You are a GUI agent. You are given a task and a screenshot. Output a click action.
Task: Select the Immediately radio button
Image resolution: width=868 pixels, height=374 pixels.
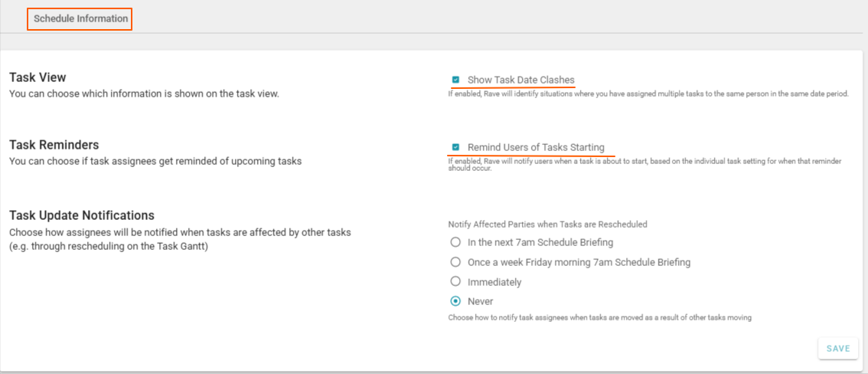[455, 282]
